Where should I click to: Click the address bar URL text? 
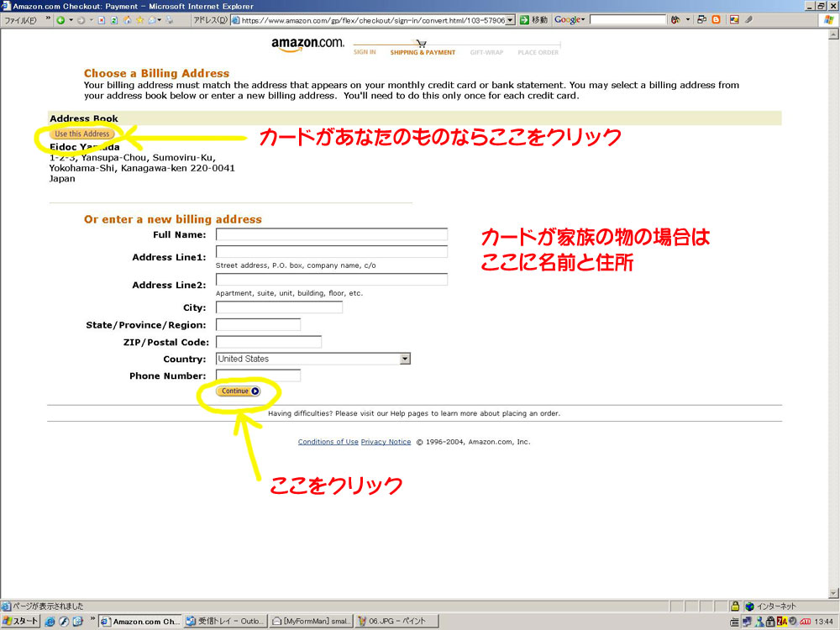tap(373, 20)
